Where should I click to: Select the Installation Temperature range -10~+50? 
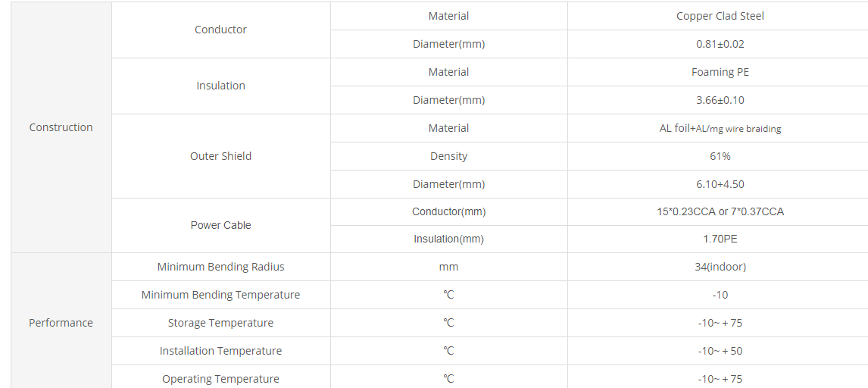click(720, 351)
